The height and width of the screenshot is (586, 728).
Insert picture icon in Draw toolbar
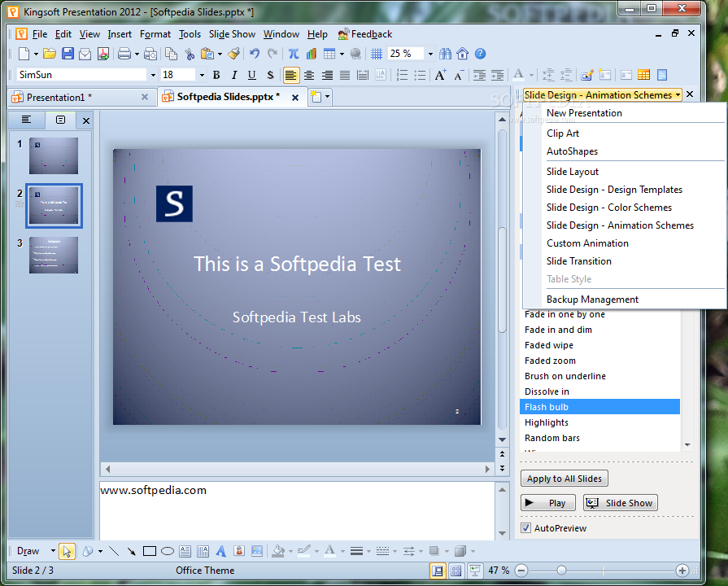pyautogui.click(x=257, y=551)
